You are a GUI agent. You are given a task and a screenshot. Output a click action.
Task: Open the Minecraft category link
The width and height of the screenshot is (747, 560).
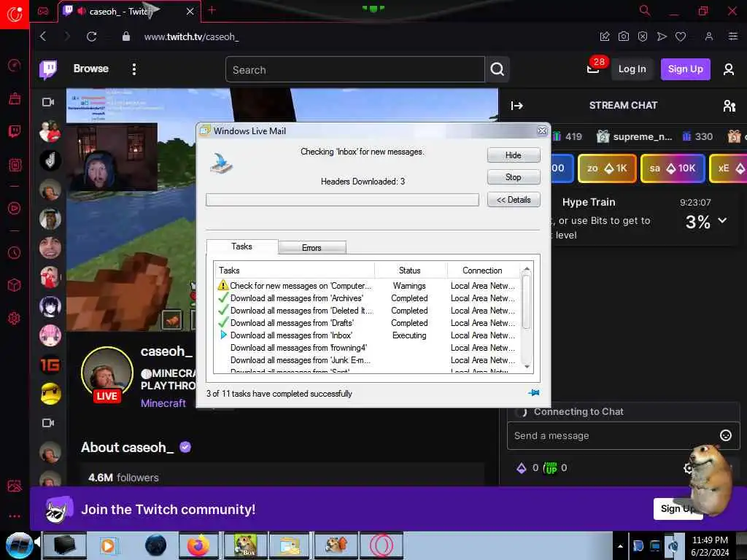(163, 403)
